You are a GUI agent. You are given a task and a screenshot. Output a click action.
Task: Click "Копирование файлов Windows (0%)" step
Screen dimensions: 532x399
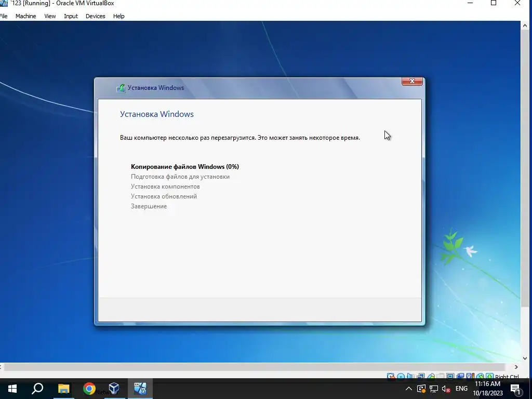click(185, 167)
